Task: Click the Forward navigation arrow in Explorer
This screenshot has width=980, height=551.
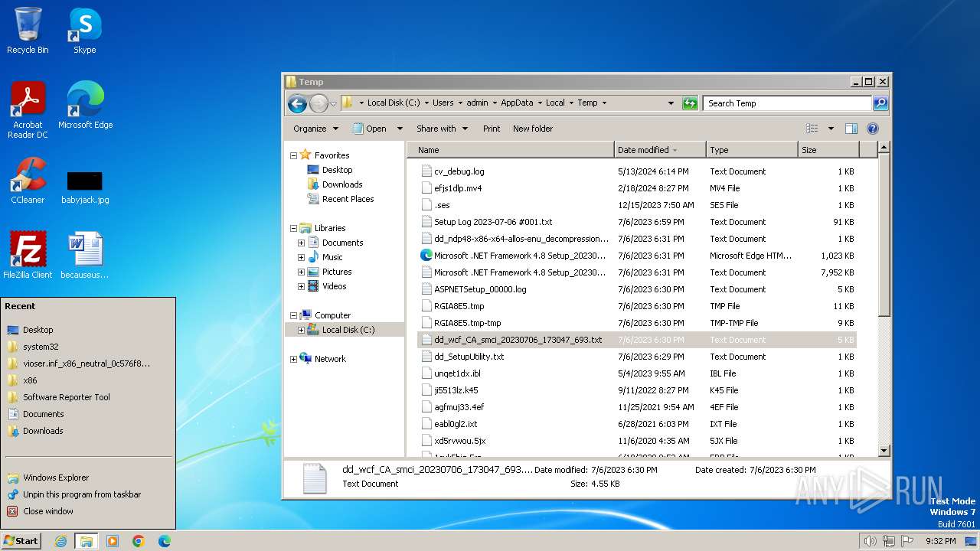Action: pyautogui.click(x=318, y=103)
